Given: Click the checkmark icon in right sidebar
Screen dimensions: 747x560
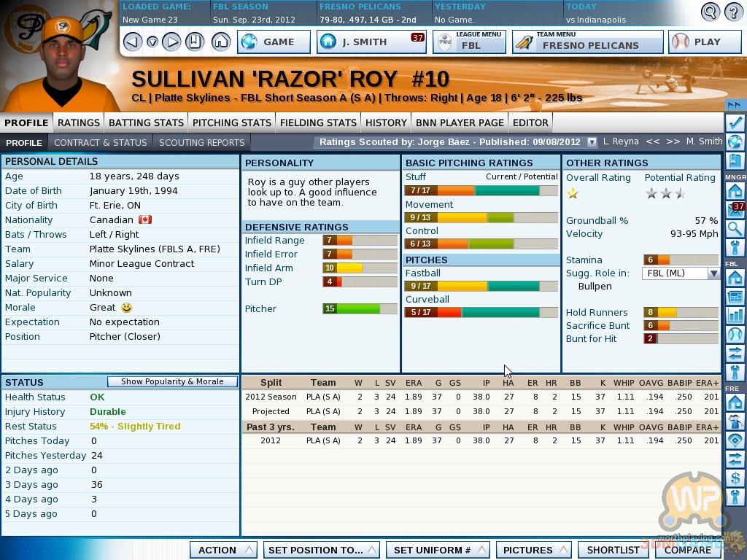Looking at the screenshot, I should click(735, 122).
